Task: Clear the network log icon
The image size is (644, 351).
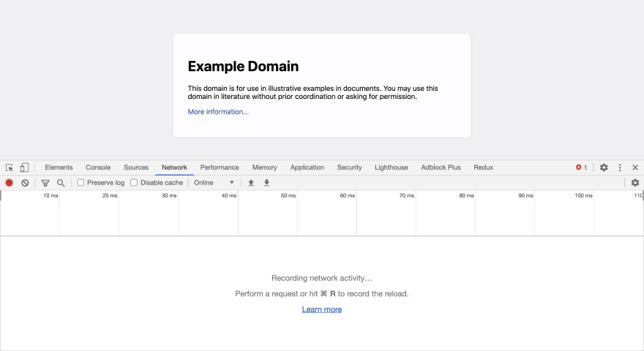Action: 25,182
